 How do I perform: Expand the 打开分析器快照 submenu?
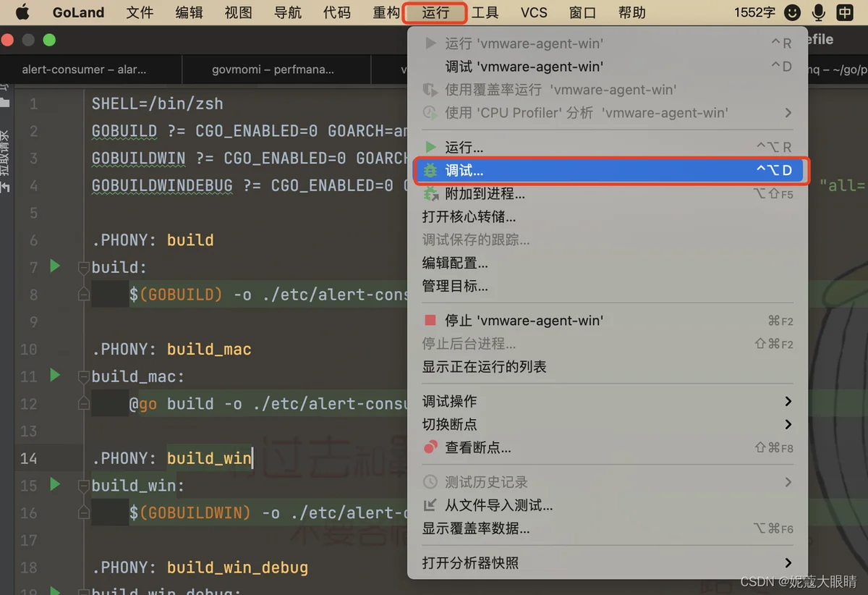click(788, 563)
